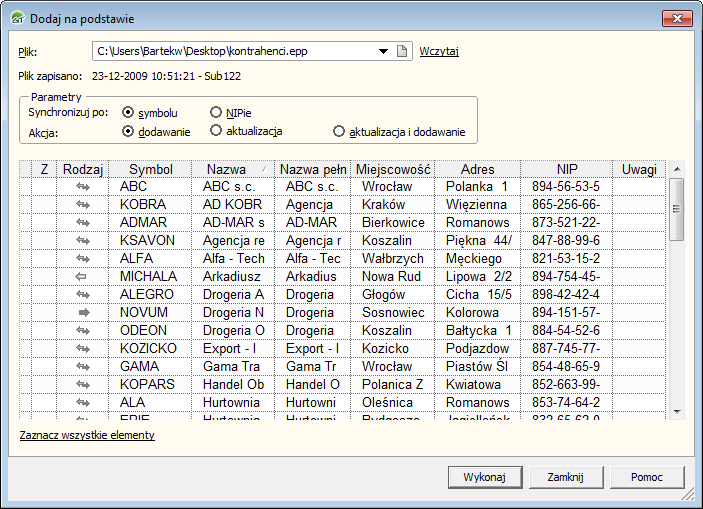
Task: Click the NIP column header
Action: tap(567, 169)
